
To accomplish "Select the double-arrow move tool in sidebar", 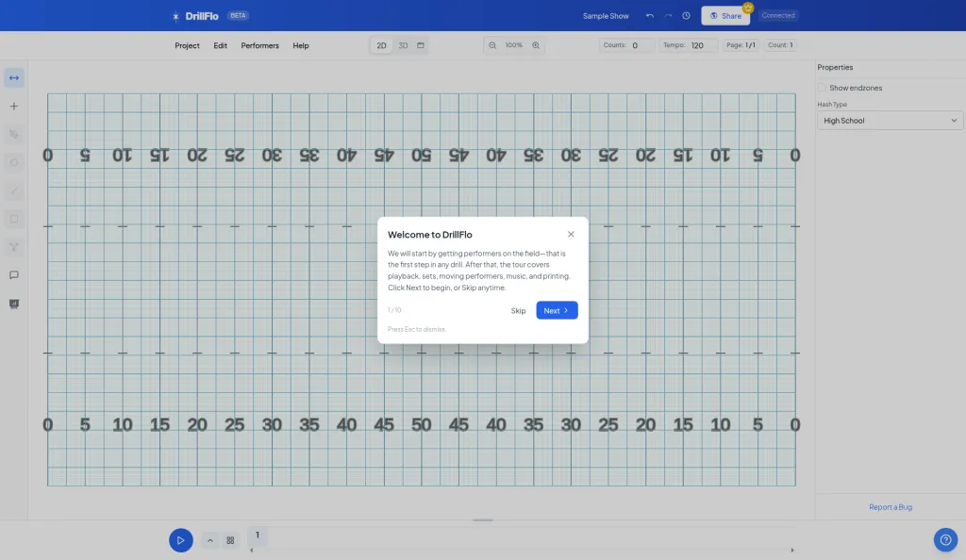I will [13, 78].
